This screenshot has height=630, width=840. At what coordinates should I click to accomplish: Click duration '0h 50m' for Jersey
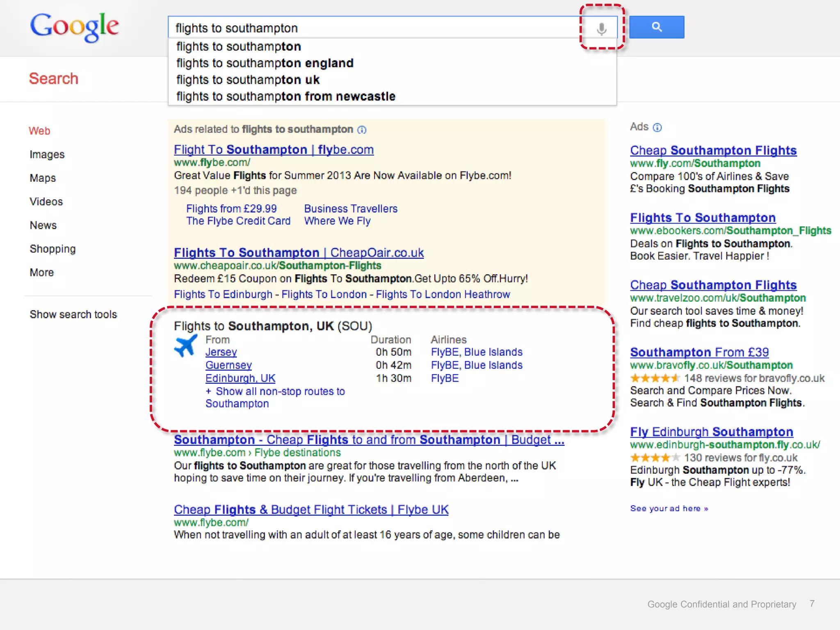[x=393, y=352]
